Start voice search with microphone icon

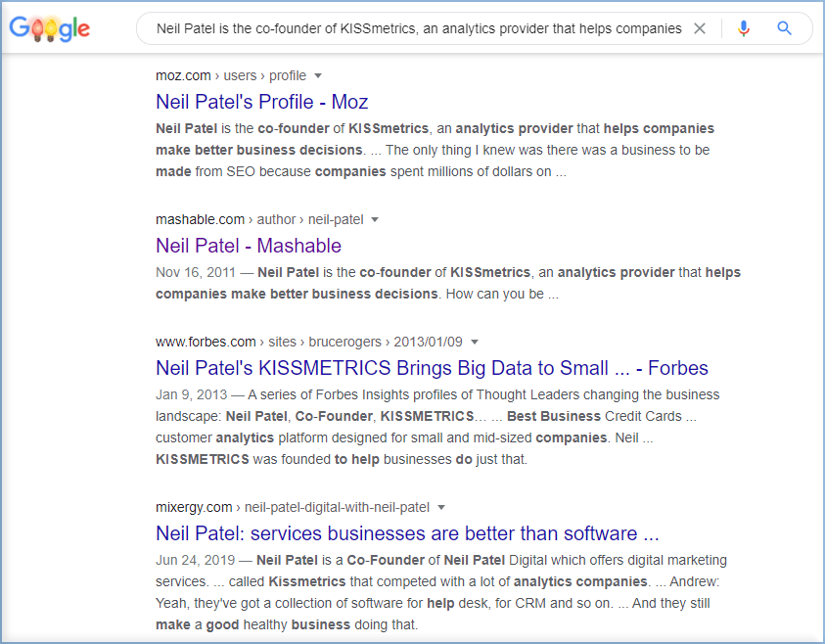pyautogui.click(x=744, y=28)
